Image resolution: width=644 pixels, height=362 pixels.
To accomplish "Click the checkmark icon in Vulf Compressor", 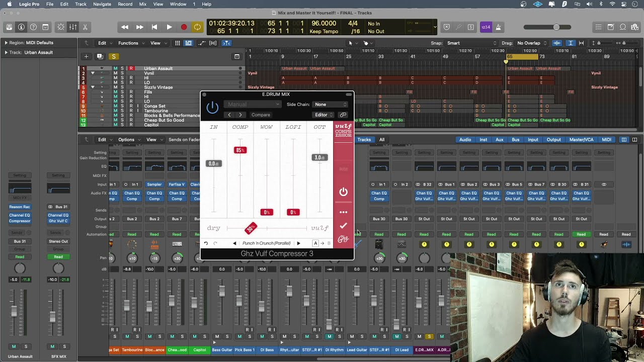I will click(343, 226).
